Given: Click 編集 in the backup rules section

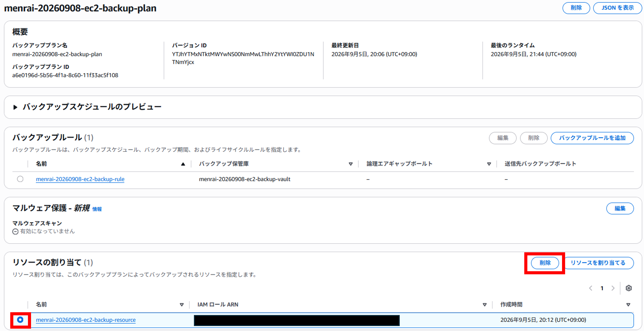Looking at the screenshot, I should click(502, 138).
